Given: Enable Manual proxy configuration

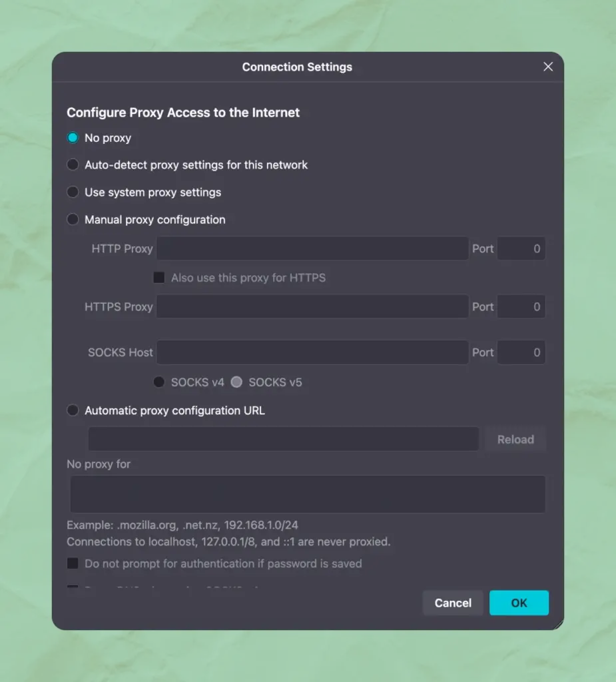Looking at the screenshot, I should pos(73,220).
